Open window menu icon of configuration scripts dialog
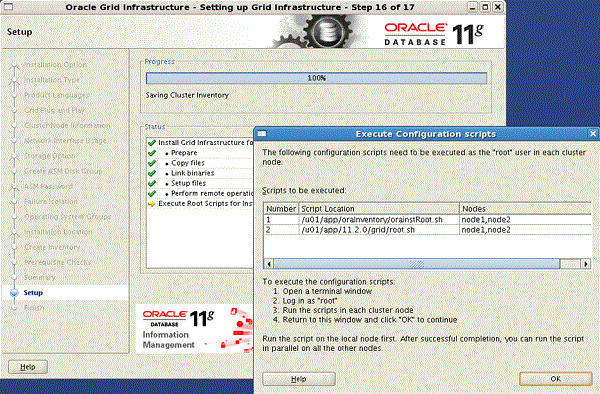 click(x=262, y=134)
